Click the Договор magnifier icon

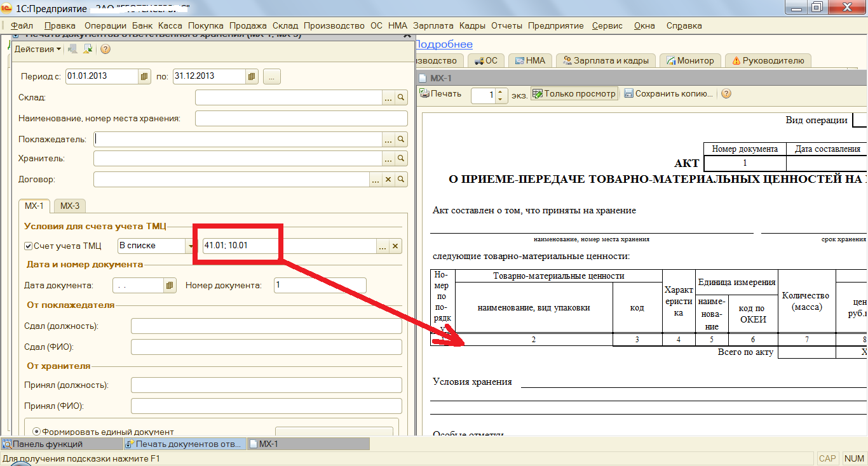pos(401,180)
